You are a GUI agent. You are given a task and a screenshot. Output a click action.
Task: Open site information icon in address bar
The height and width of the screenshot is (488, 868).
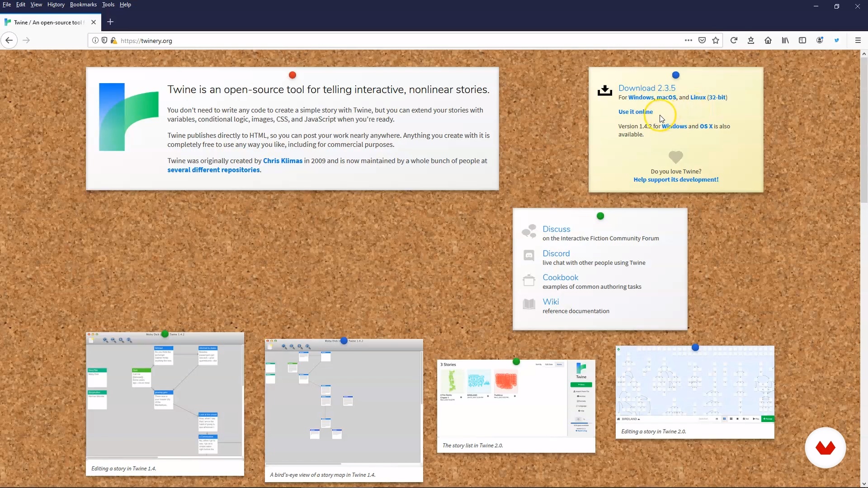pos(95,40)
